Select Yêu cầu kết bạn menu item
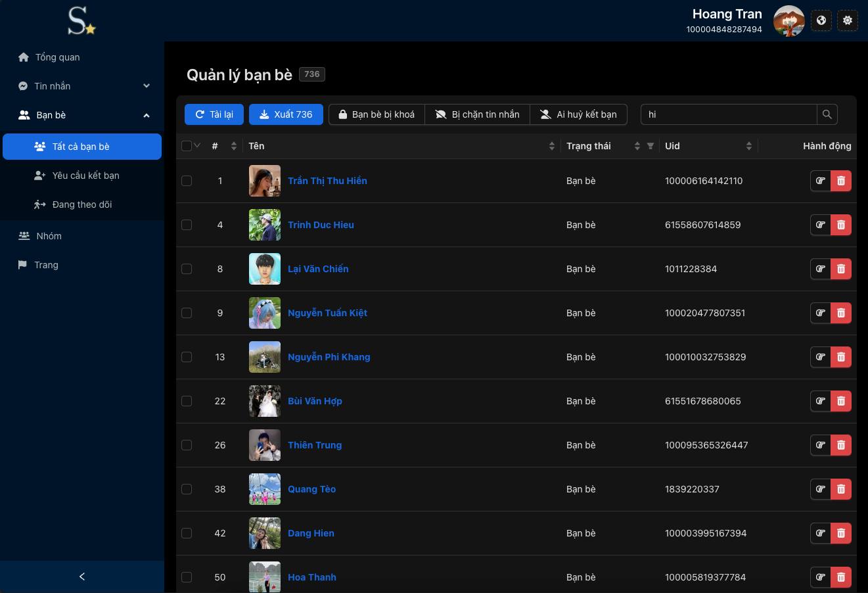 coord(82,176)
